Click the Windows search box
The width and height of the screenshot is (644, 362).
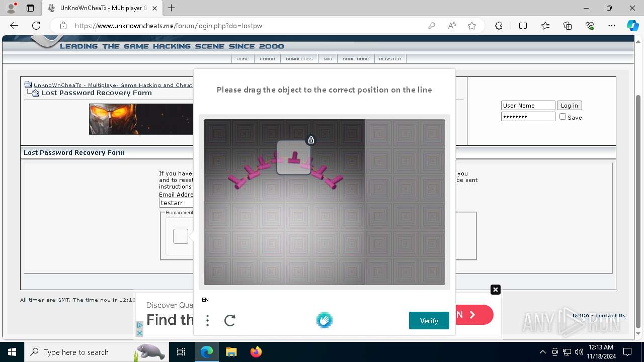pos(96,352)
